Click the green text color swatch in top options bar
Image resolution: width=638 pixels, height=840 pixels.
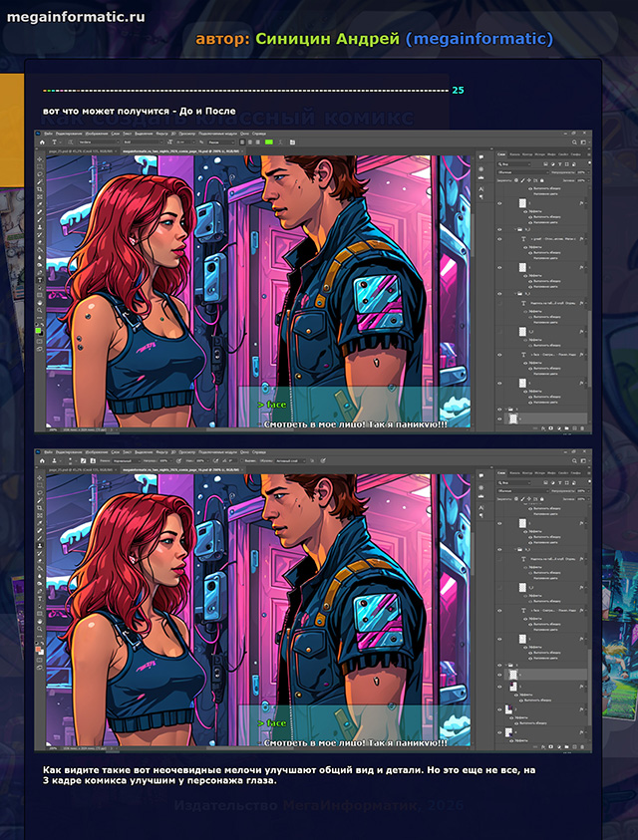(269, 142)
